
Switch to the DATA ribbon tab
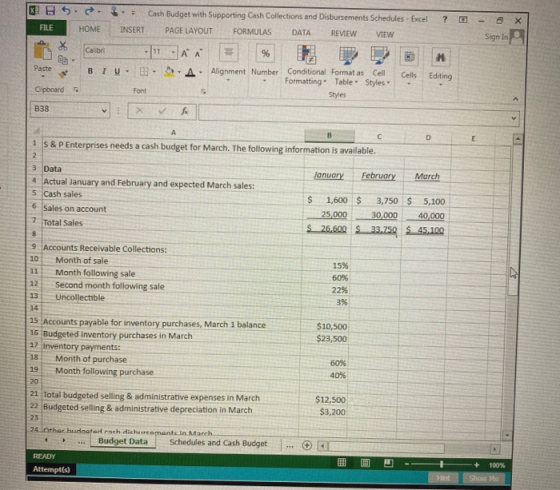pos(301,32)
